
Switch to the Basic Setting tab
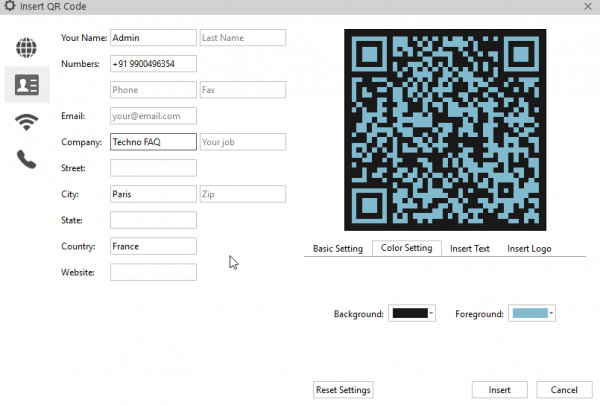pos(338,249)
